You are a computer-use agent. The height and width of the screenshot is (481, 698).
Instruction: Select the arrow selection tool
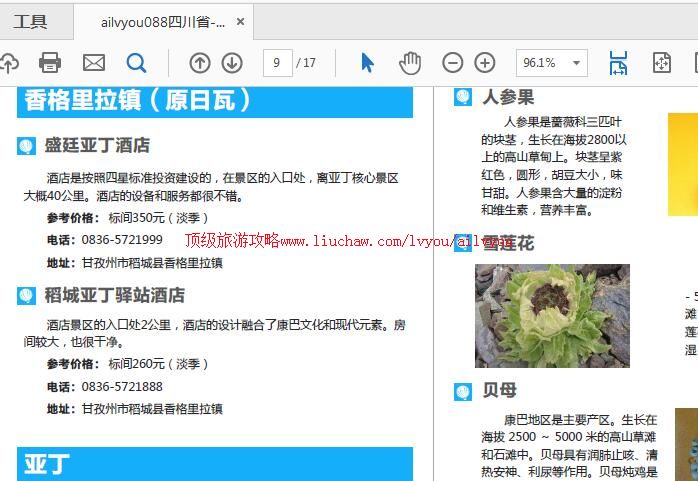(x=367, y=63)
